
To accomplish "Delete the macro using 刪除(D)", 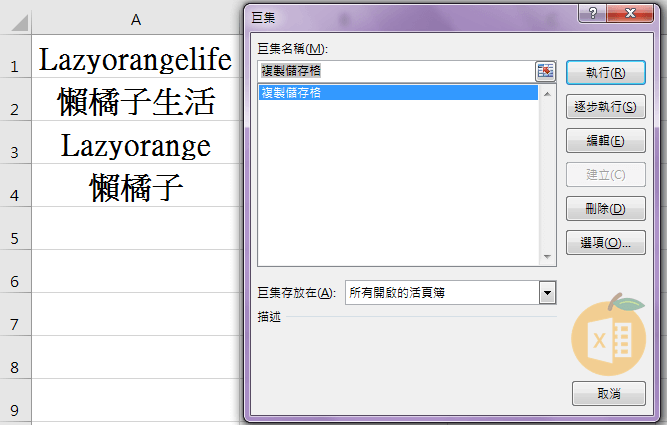I will [x=605, y=209].
